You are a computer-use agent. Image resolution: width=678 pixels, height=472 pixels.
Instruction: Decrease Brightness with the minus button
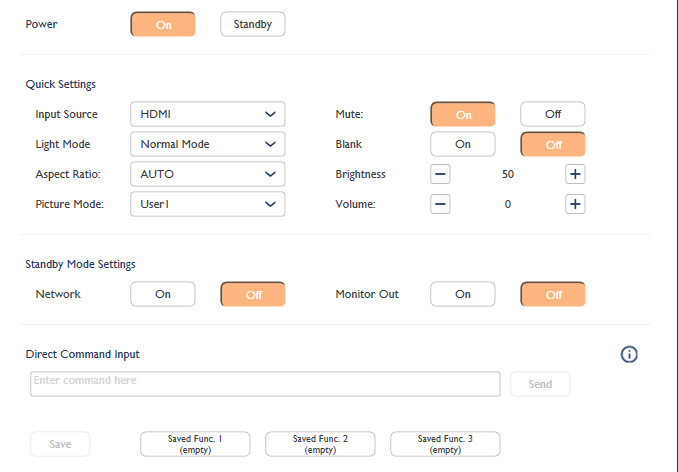coord(441,174)
